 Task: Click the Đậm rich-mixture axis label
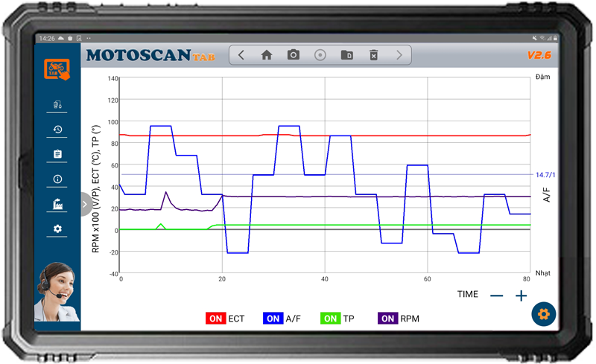pyautogui.click(x=543, y=77)
